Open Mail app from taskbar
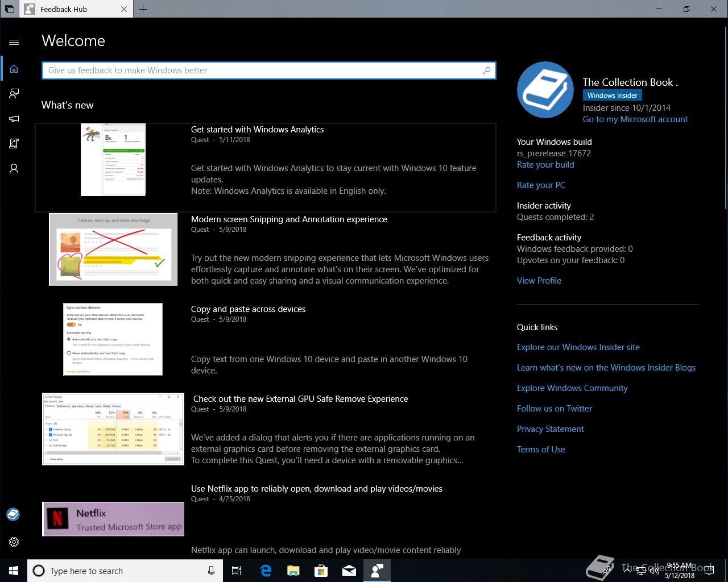Image resolution: width=728 pixels, height=582 pixels. pyautogui.click(x=349, y=571)
